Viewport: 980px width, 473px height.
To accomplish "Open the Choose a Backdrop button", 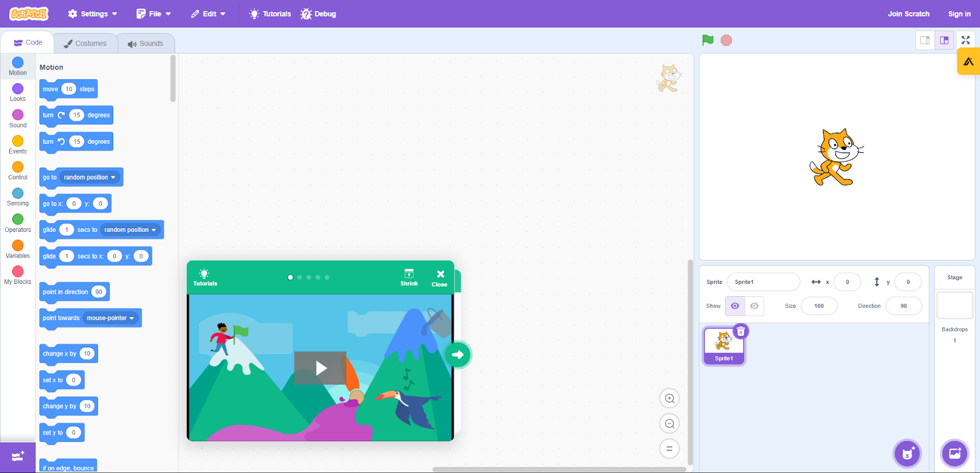I will [x=954, y=453].
